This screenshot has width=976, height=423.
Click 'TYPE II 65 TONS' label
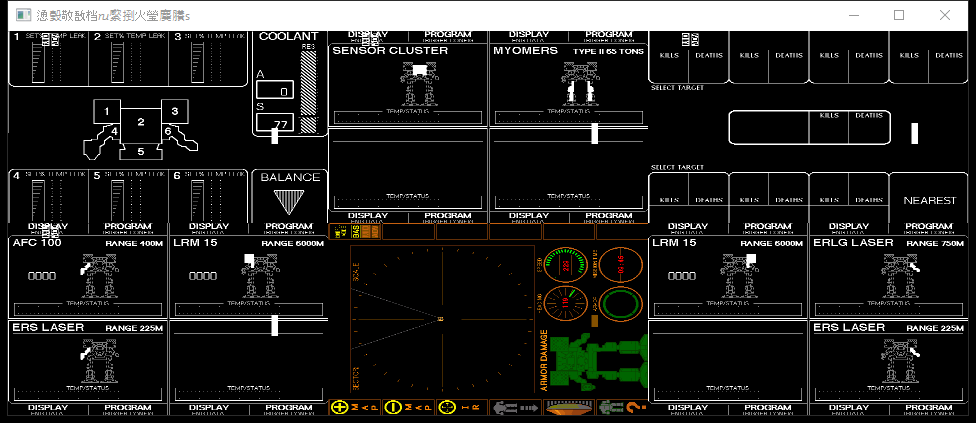608,52
